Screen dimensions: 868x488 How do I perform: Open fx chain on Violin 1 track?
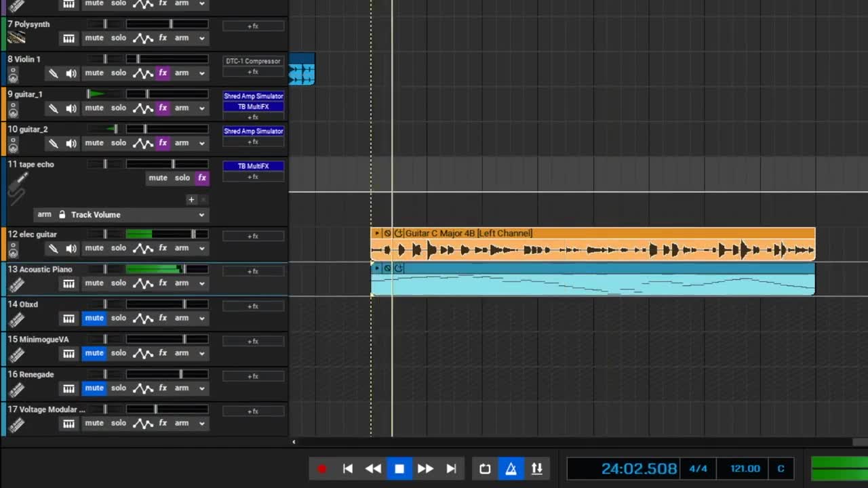coord(163,73)
